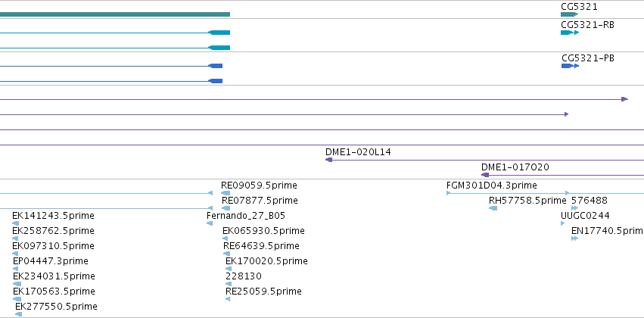Select the CG5321 gene arrow glyph
This screenshot has width=644, height=318.
click(x=569, y=14)
